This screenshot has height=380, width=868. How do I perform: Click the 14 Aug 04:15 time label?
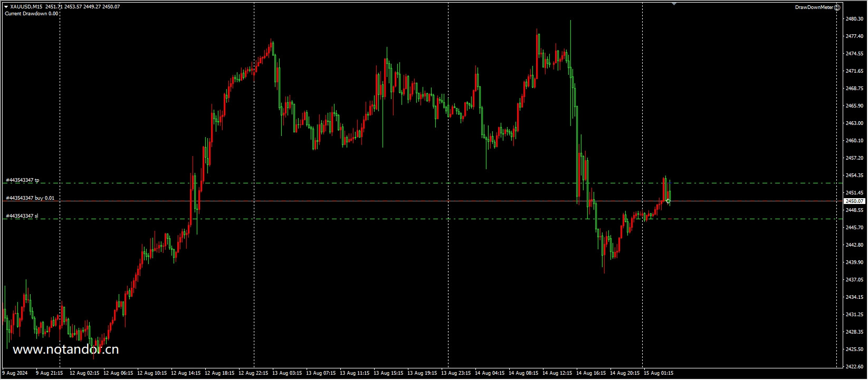[490, 373]
